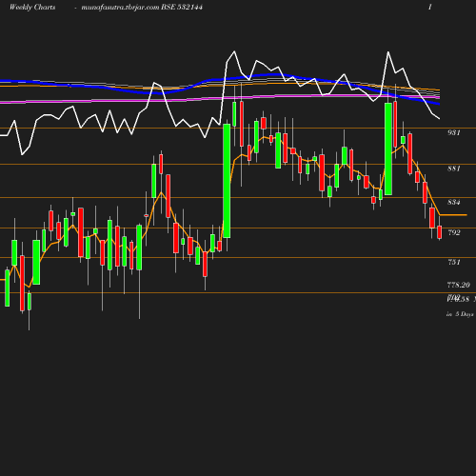Click the 751 price level label

point(454,262)
